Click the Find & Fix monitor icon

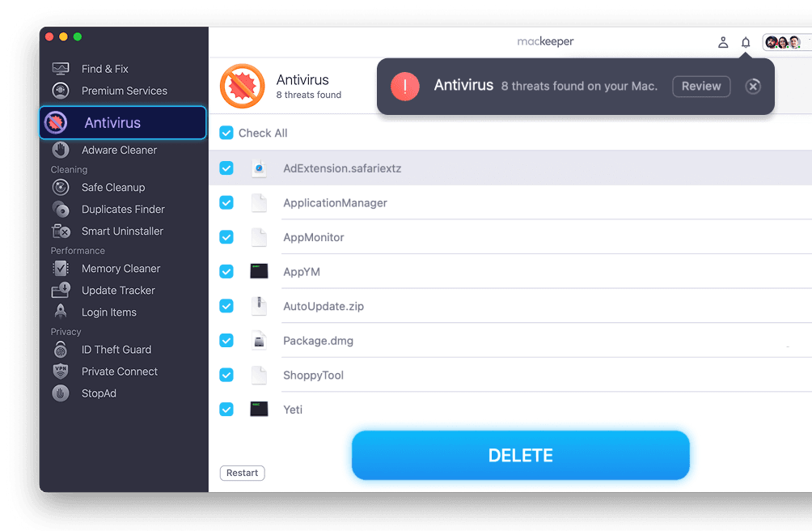tap(61, 68)
